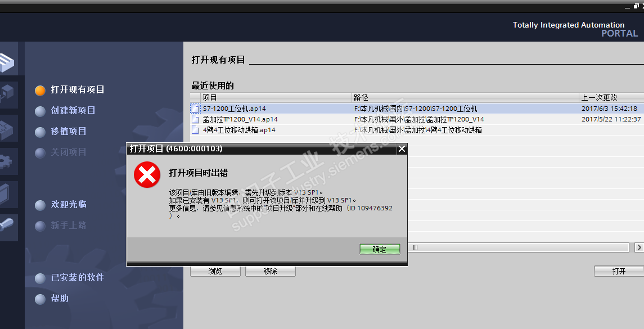Click file icon of 孟加拉TP1200_V14.ap14

pyautogui.click(x=196, y=119)
